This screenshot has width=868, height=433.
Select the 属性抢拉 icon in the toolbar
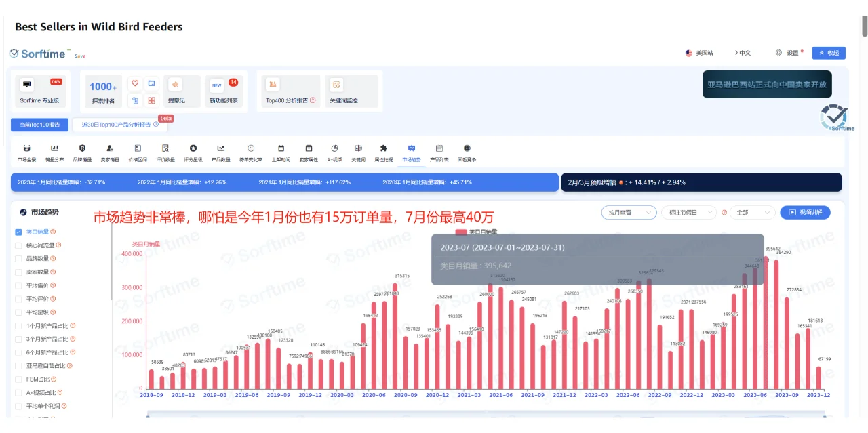point(383,149)
